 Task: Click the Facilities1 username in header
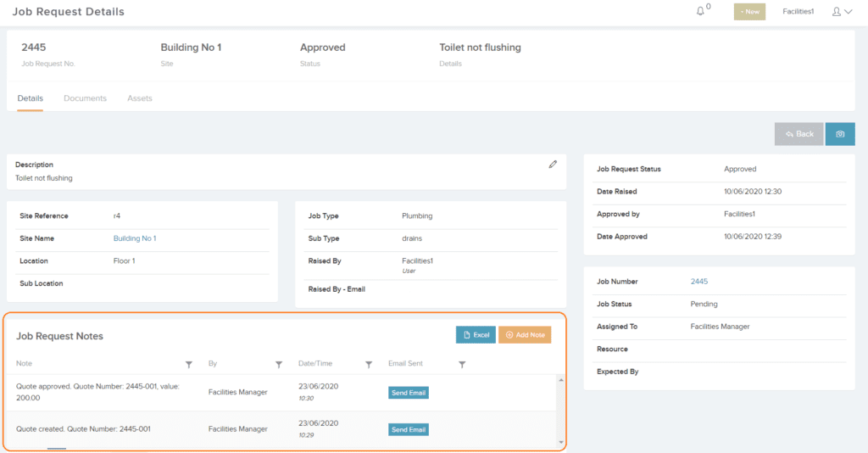point(798,11)
